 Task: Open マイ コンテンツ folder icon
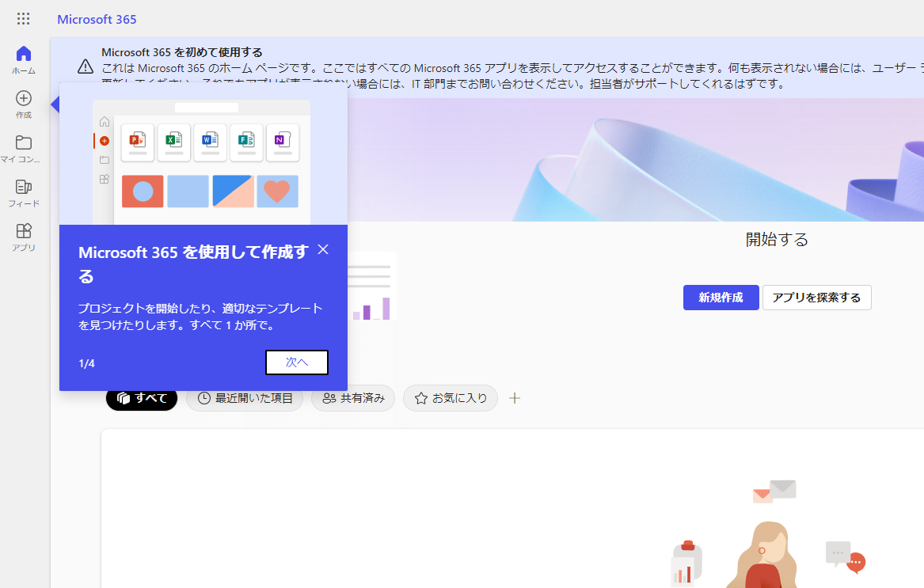[x=24, y=148]
